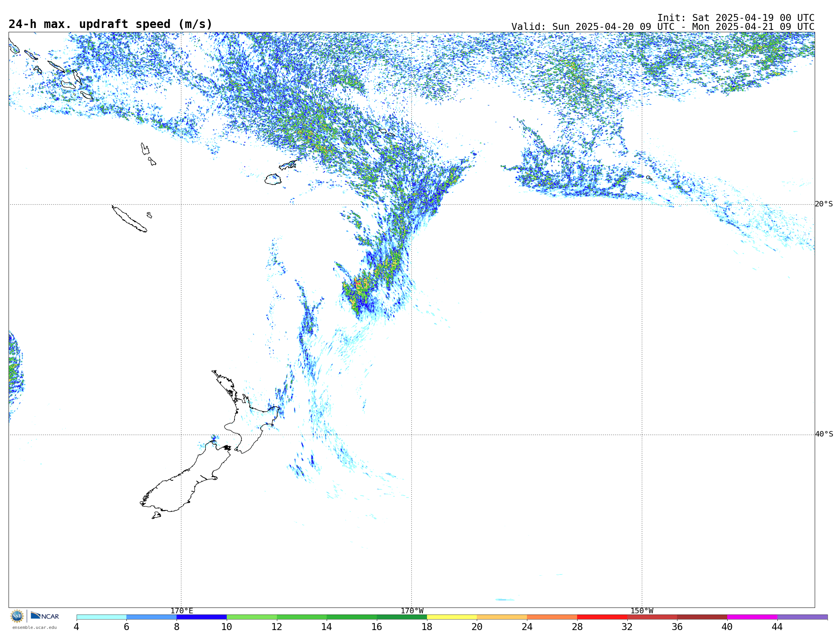Image resolution: width=840 pixels, height=632 pixels.
Task: Click the 170°W longitude label
Action: [412, 611]
